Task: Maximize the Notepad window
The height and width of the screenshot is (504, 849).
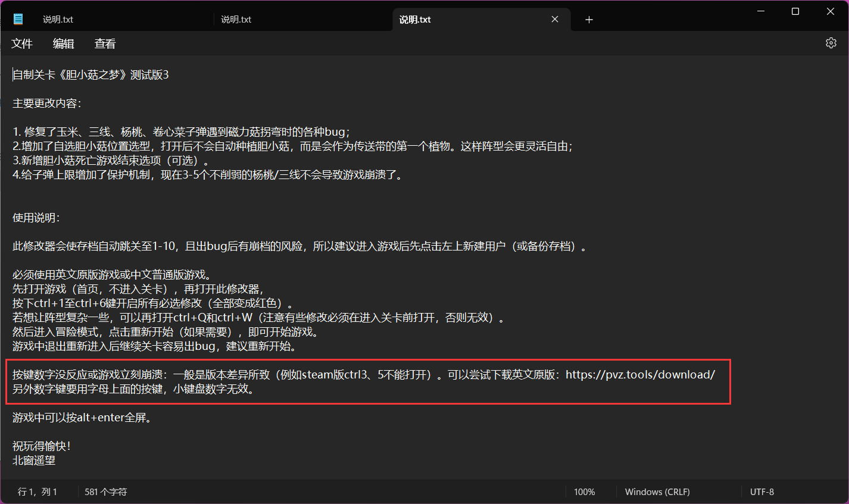Action: coord(795,11)
